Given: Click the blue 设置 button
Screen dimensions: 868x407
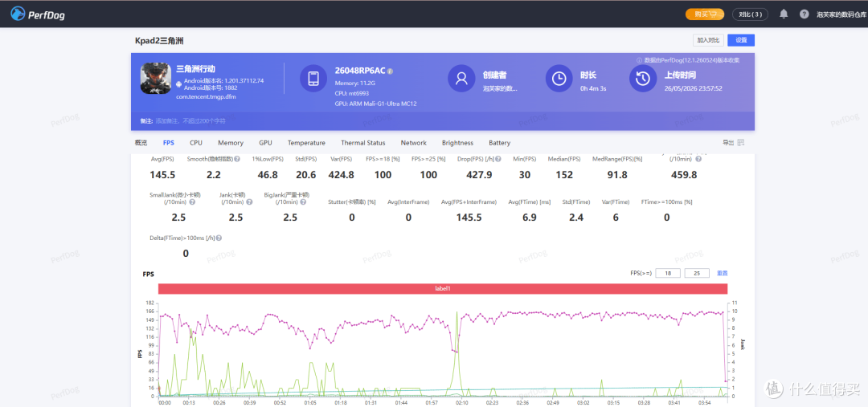Looking at the screenshot, I should (741, 40).
